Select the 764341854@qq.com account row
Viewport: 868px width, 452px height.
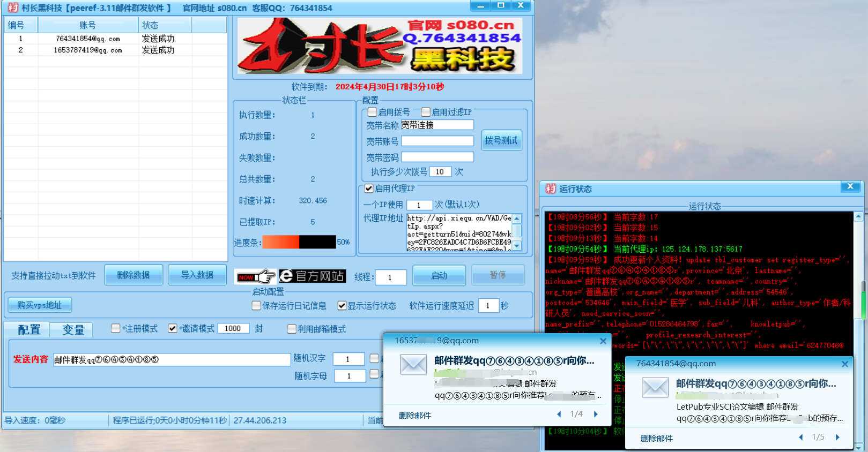point(115,39)
